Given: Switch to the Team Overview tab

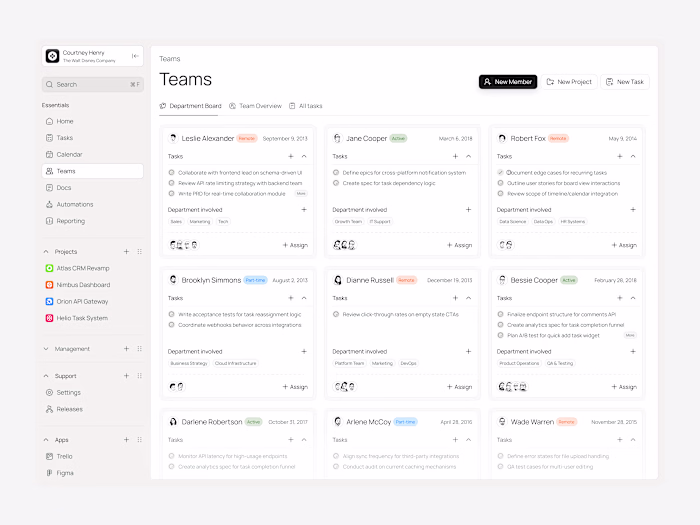Looking at the screenshot, I should point(255,106).
